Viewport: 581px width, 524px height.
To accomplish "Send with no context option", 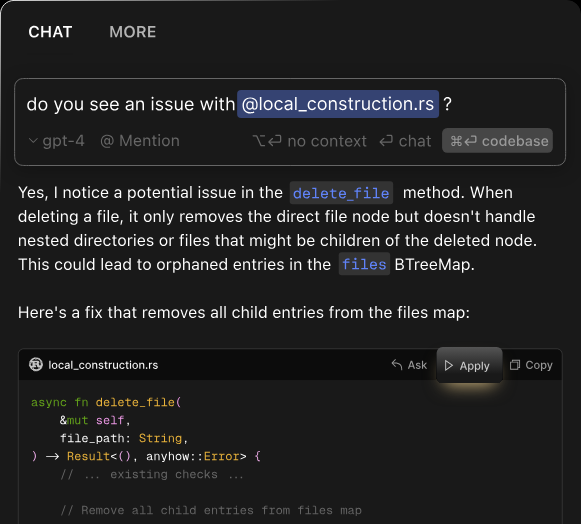I will [309, 141].
